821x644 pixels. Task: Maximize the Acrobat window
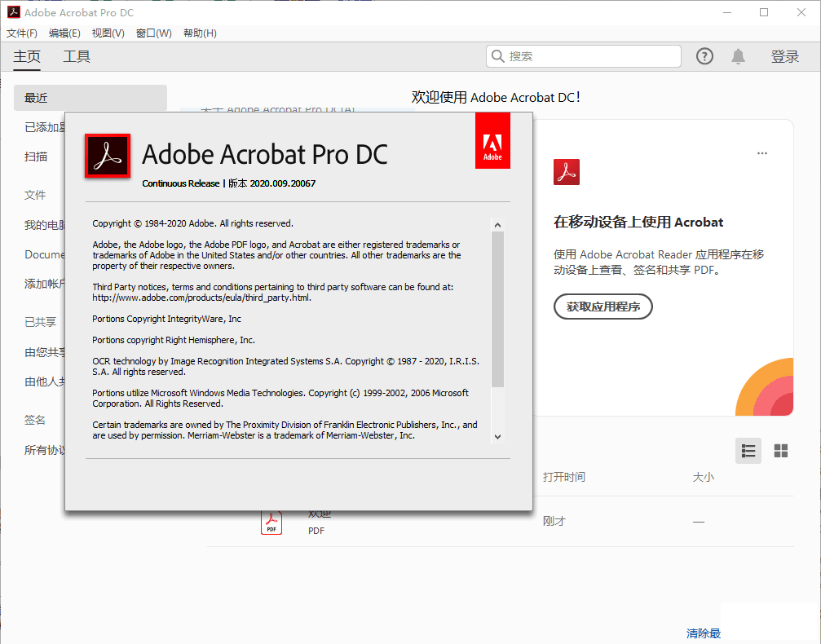coord(764,12)
